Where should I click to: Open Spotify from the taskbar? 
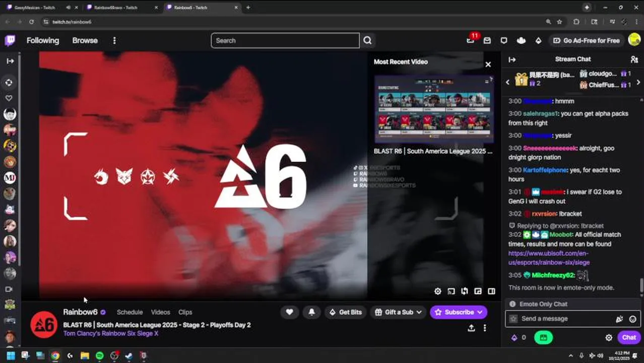pyautogui.click(x=99, y=355)
